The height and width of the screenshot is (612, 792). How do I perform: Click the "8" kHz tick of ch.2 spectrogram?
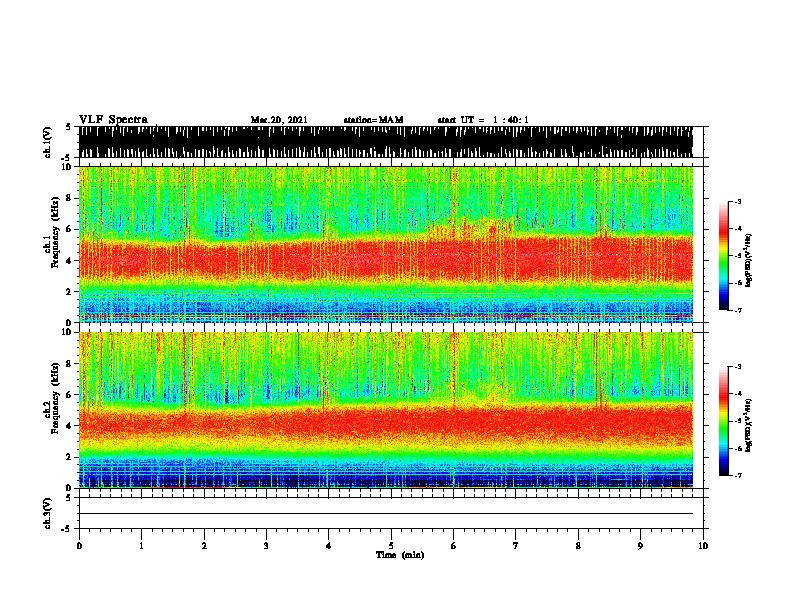[71, 364]
